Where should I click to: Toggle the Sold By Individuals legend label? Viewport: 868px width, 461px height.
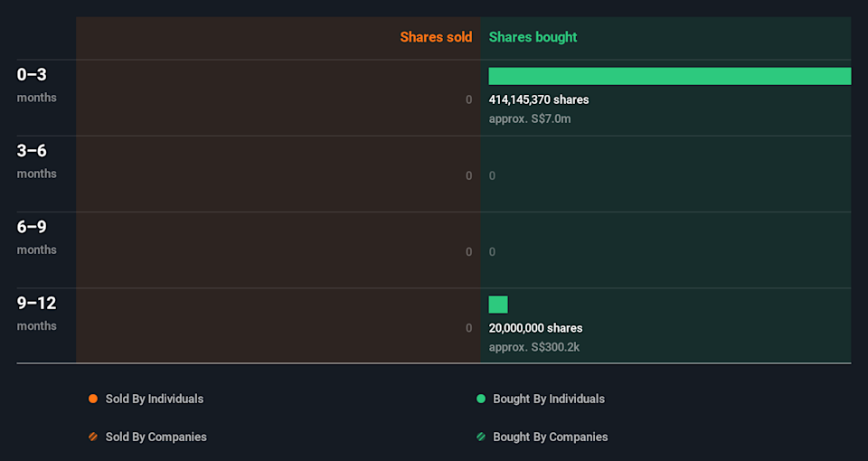coord(154,399)
